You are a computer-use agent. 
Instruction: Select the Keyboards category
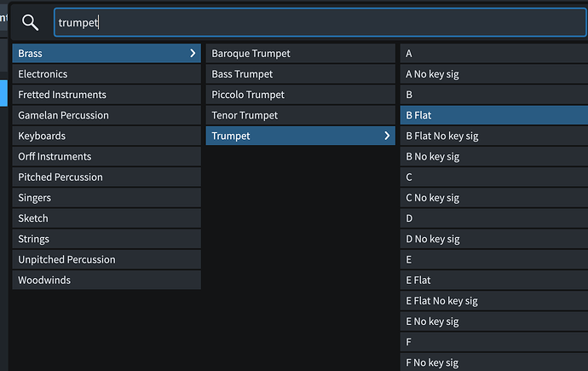107,136
